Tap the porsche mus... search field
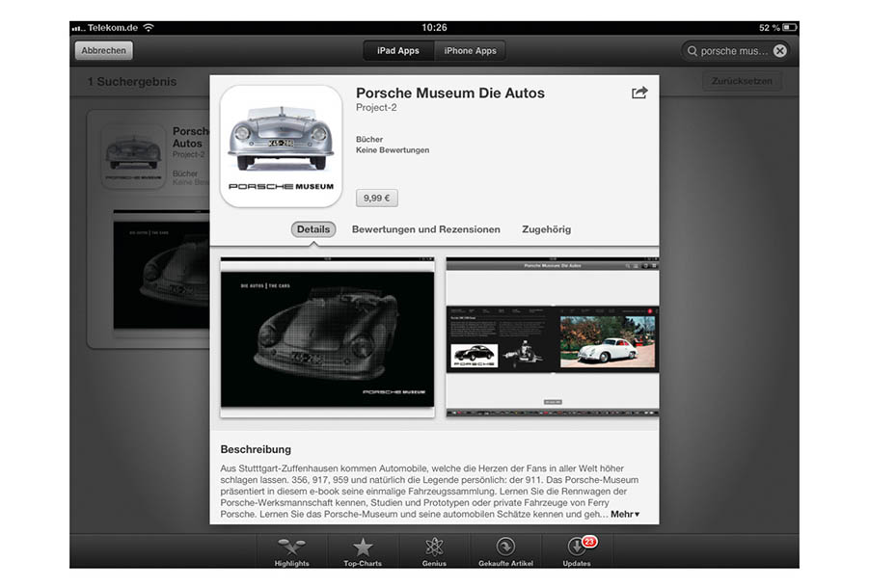This screenshot has width=869, height=588. point(736,51)
